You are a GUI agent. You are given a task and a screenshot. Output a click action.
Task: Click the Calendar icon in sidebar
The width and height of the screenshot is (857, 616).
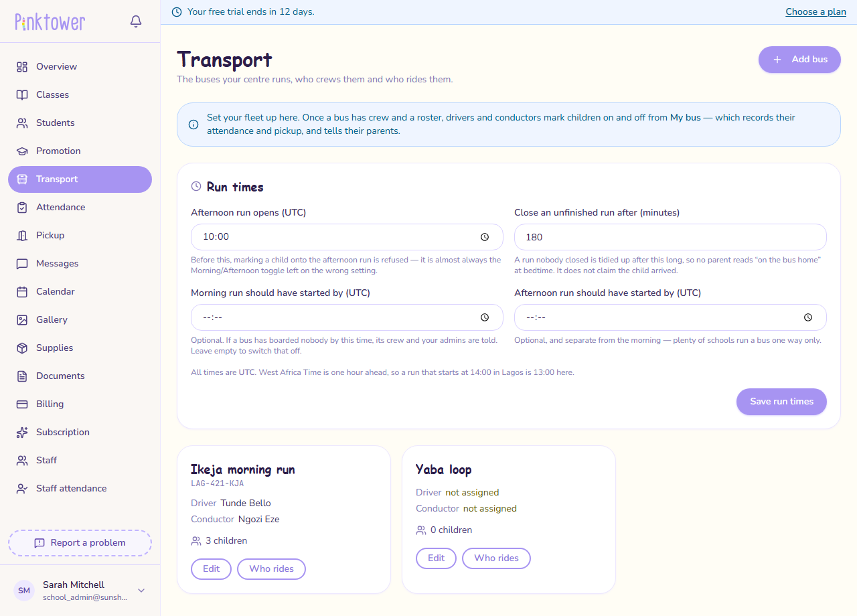pyautogui.click(x=22, y=292)
